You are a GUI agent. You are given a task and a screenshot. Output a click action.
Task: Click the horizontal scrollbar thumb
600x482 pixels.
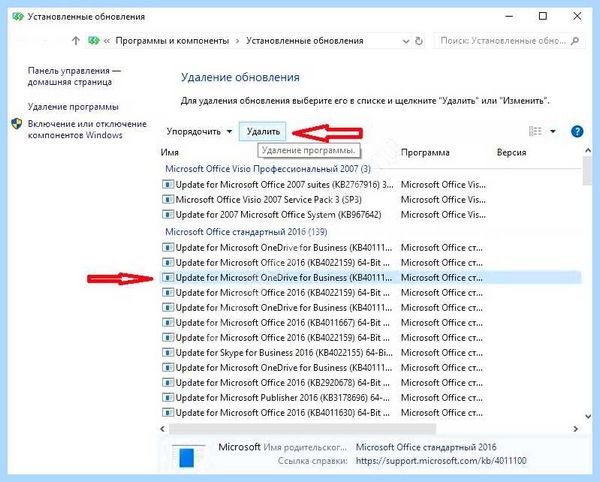[x=302, y=429]
